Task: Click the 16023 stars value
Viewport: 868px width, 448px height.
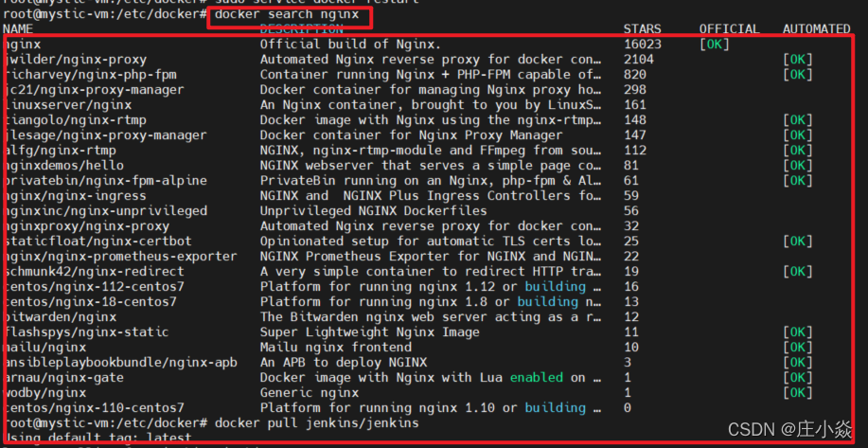Action: tap(642, 45)
